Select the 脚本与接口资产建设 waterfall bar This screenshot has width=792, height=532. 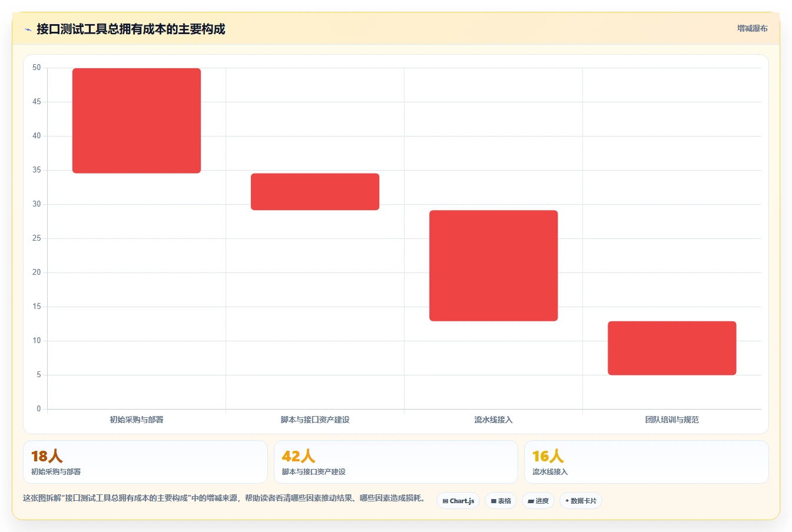point(315,191)
